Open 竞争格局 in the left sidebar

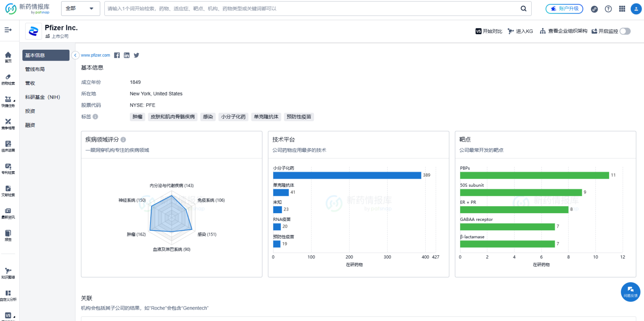8,124
